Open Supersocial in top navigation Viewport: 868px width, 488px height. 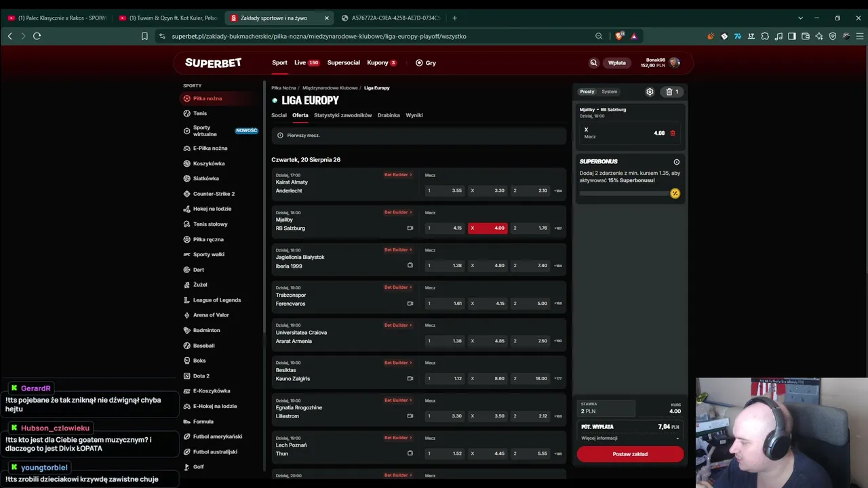[x=343, y=62]
